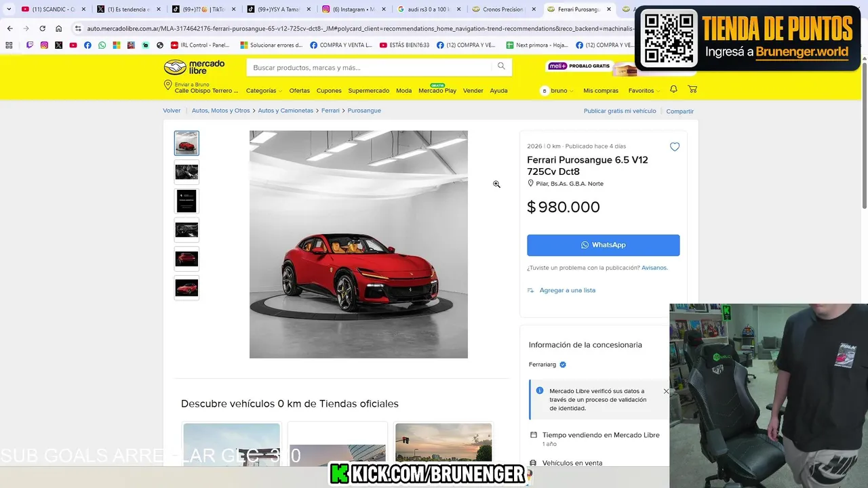The height and width of the screenshot is (488, 868).
Task: Expand the Favoritos dropdown
Action: [644, 91]
